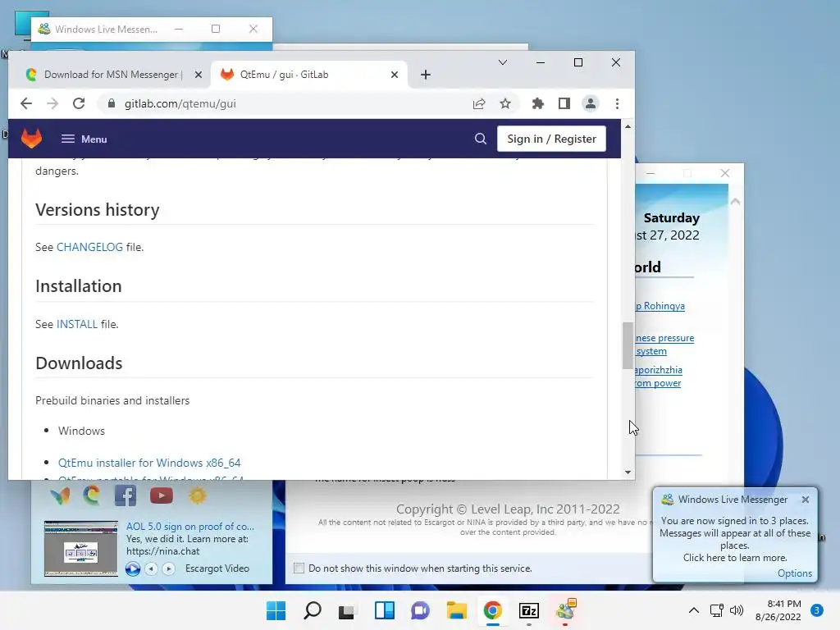Open the tab search chevron in Chrome
The width and height of the screenshot is (840, 630).
tap(503, 62)
